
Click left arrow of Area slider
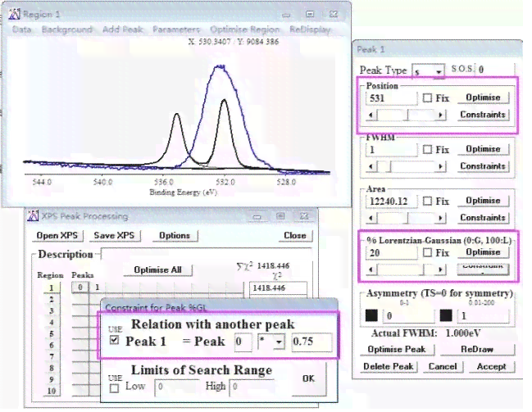pos(371,218)
